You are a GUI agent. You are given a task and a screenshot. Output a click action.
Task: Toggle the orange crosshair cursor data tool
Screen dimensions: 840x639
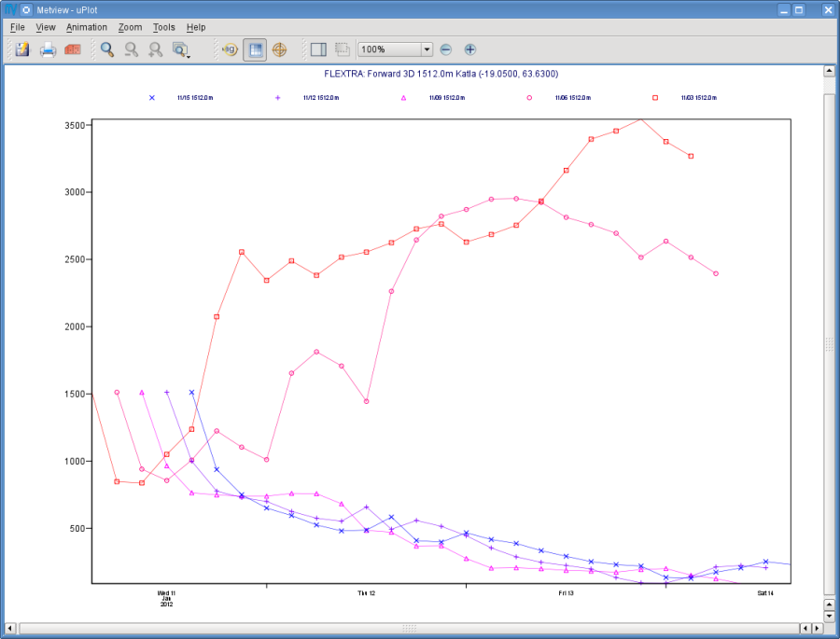280,49
